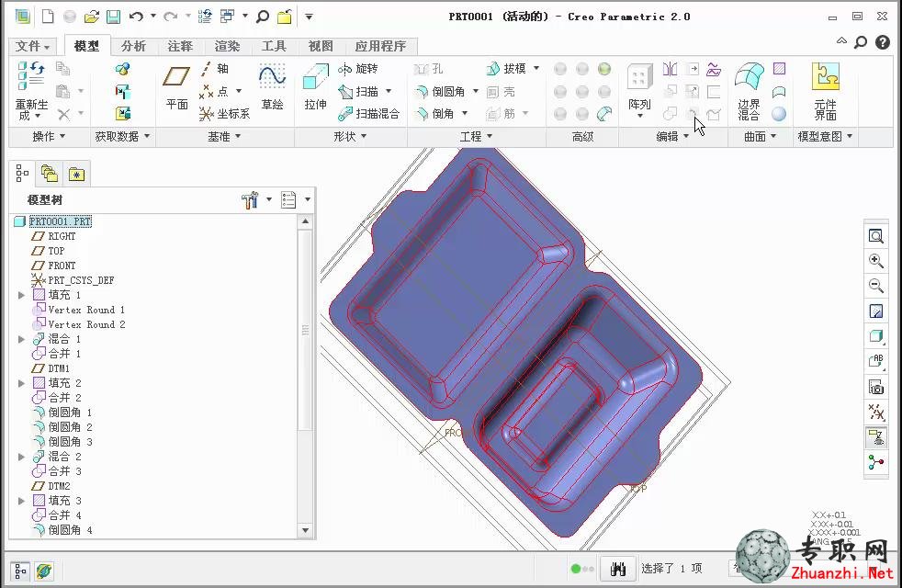Select the Plane (平面) datum tool

click(176, 87)
